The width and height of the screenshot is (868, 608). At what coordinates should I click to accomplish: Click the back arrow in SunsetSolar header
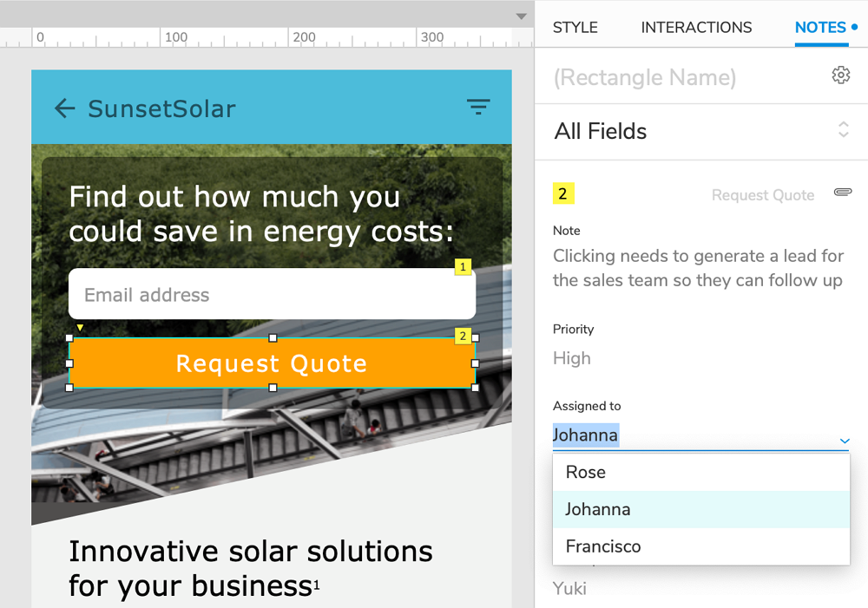[64, 108]
